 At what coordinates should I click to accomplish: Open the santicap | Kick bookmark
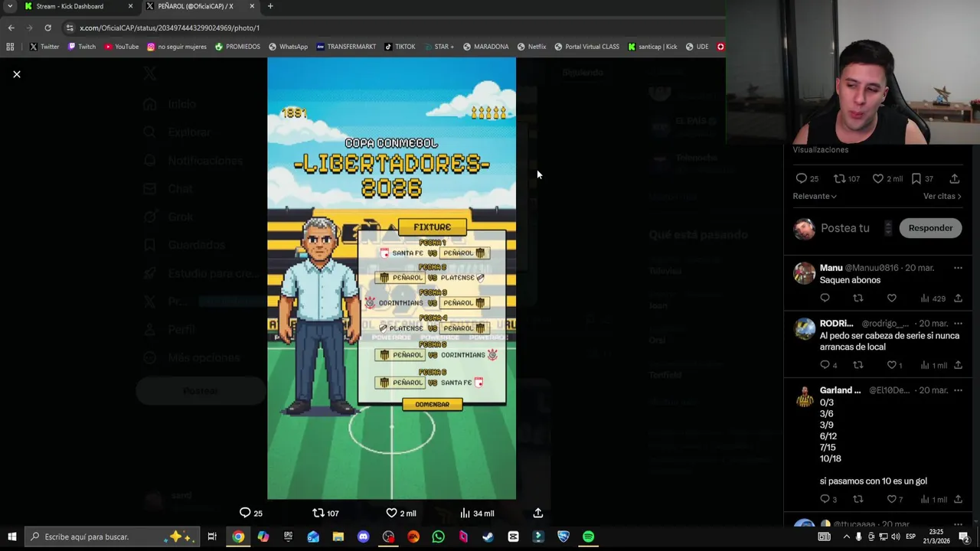pos(652,47)
